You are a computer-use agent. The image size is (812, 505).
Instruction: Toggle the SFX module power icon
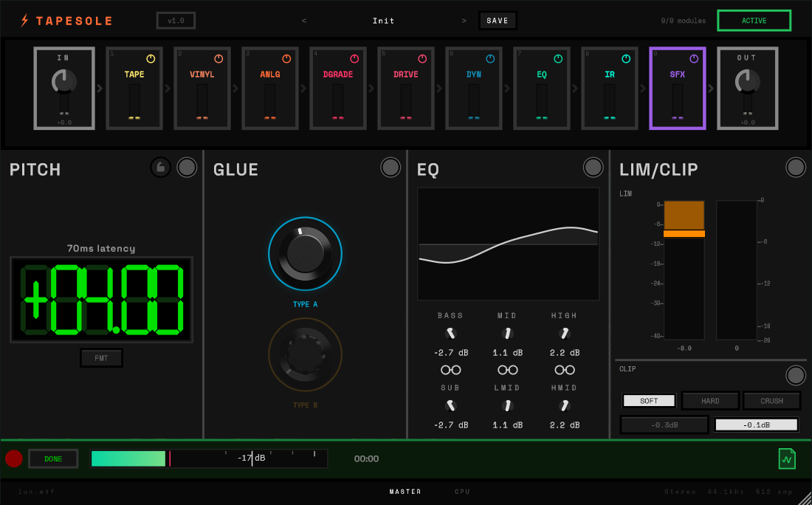[693, 59]
